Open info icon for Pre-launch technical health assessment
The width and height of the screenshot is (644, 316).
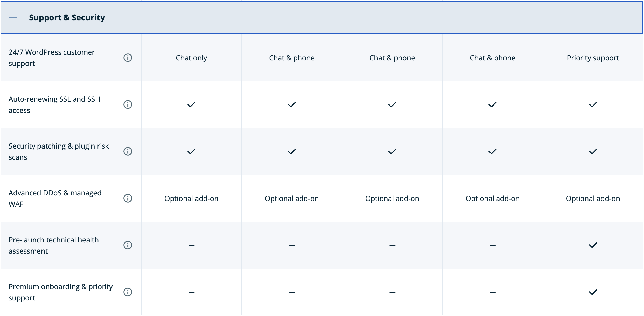pos(128,245)
